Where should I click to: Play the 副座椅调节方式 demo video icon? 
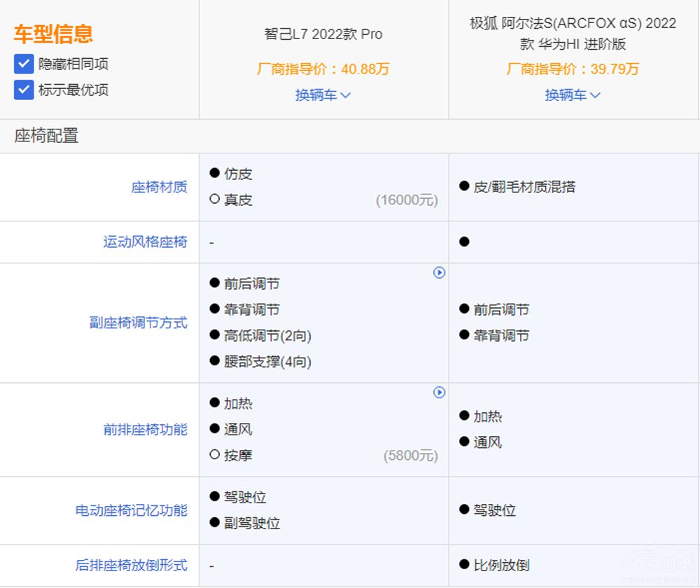coord(440,274)
